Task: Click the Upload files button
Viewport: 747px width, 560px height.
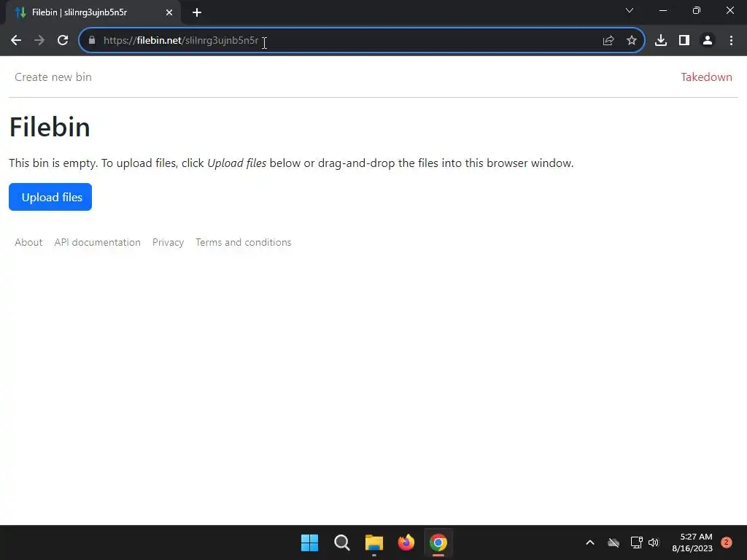Action: [50, 197]
